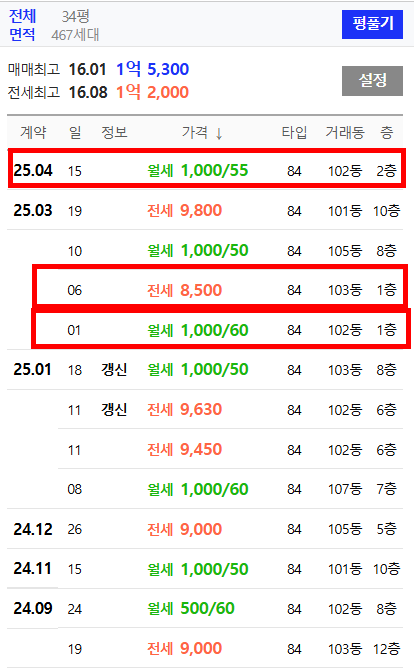Select the 전세 9,450 price
414x670 pixels.
tap(185, 449)
